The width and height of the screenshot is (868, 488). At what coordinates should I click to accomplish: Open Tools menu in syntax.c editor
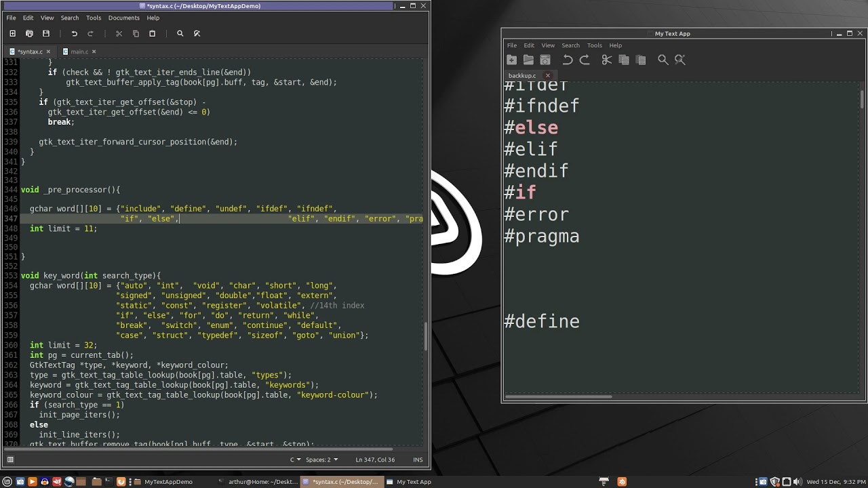coord(94,18)
